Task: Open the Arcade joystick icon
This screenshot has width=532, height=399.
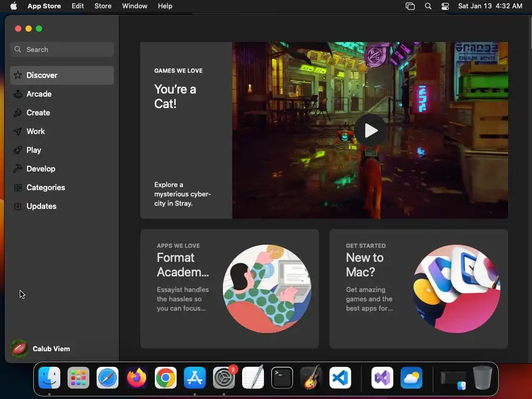Action: (x=18, y=94)
